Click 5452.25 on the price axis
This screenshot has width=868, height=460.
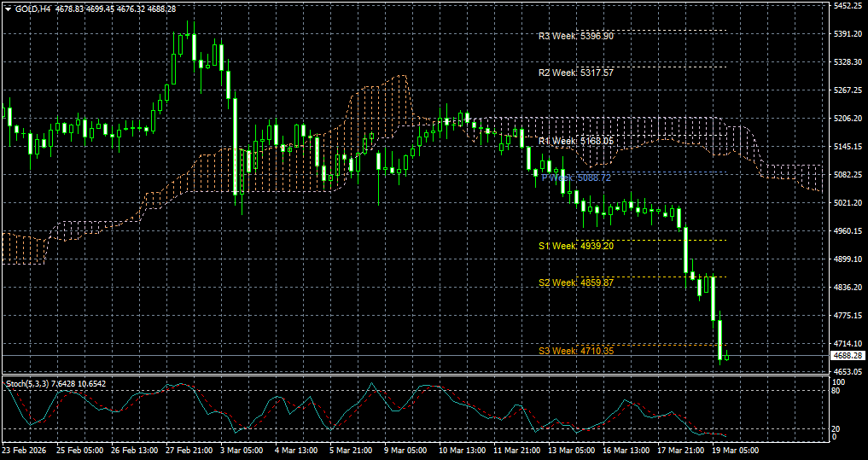click(x=848, y=5)
